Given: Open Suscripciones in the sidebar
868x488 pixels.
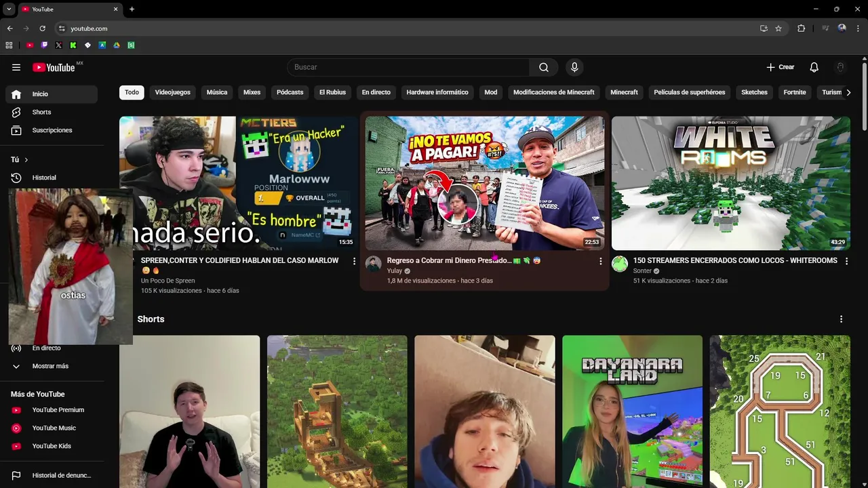Looking at the screenshot, I should coord(52,130).
